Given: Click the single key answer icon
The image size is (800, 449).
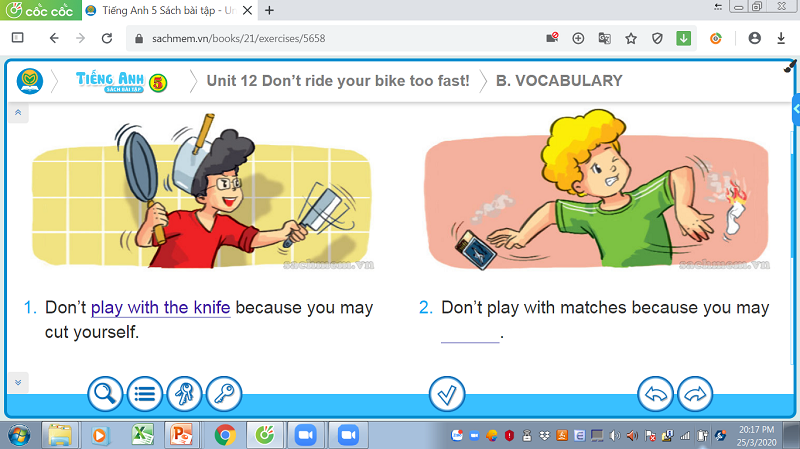Looking at the screenshot, I should click(x=224, y=394).
